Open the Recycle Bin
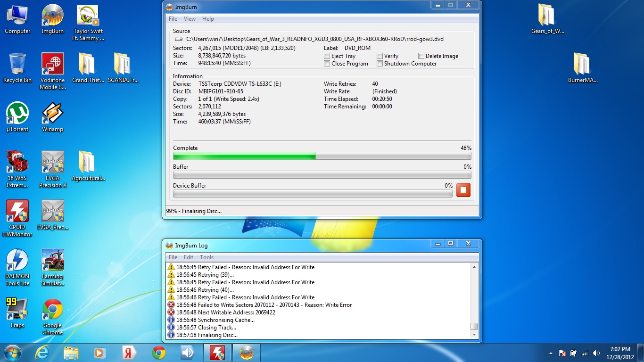This screenshot has height=362, width=644. [17, 69]
